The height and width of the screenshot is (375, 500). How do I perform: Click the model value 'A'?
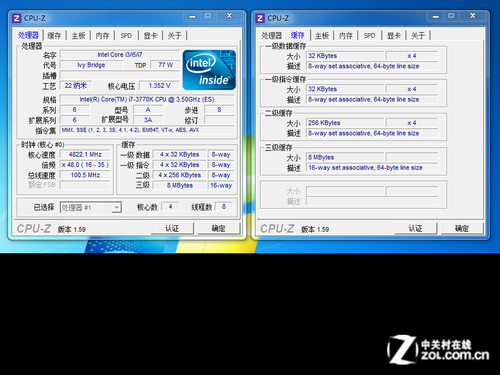pos(148,110)
